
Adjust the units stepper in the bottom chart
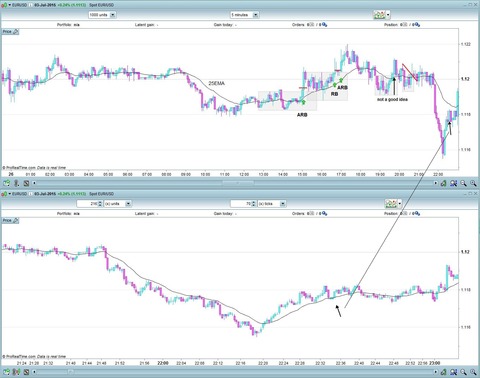tap(100, 204)
